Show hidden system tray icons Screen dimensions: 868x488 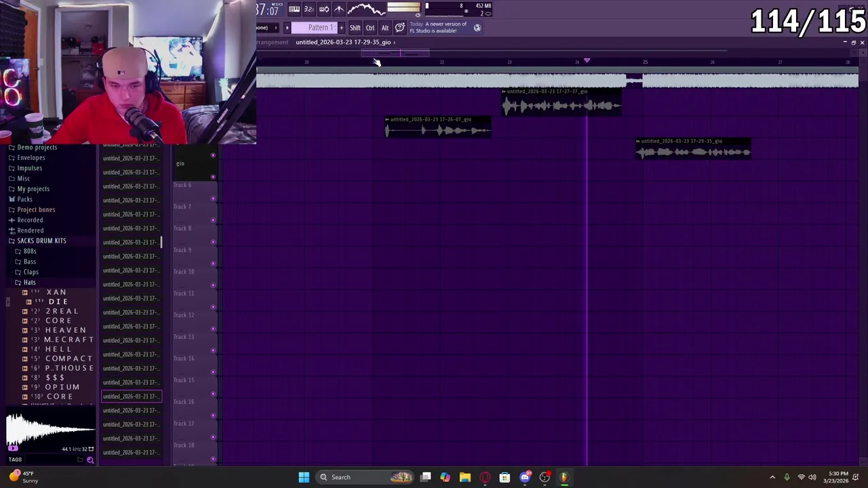point(772,477)
